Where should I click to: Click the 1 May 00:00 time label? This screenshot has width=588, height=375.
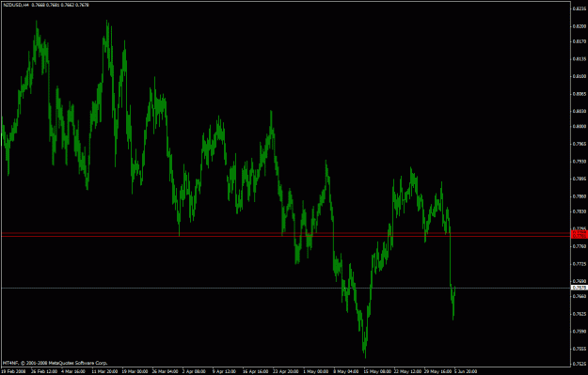click(x=315, y=371)
